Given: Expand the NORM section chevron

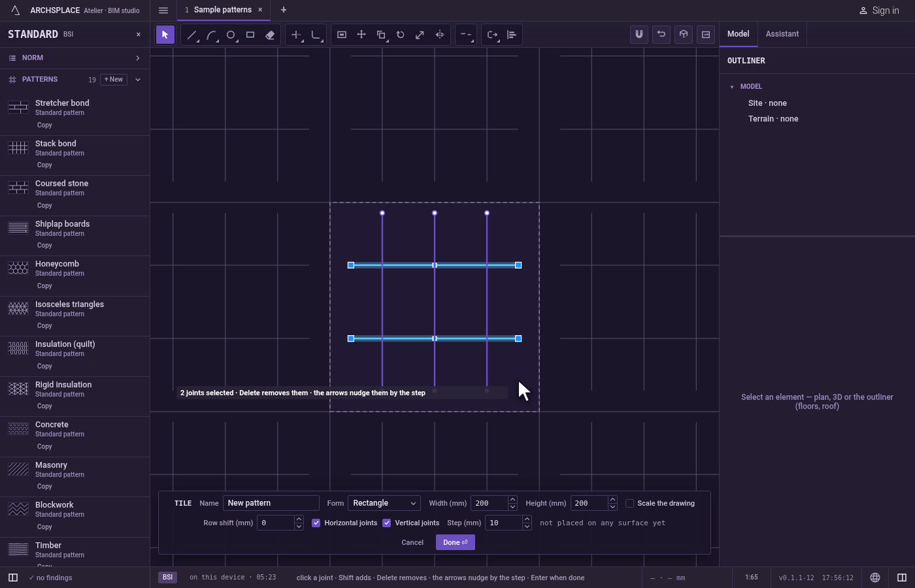Looking at the screenshot, I should 138,58.
